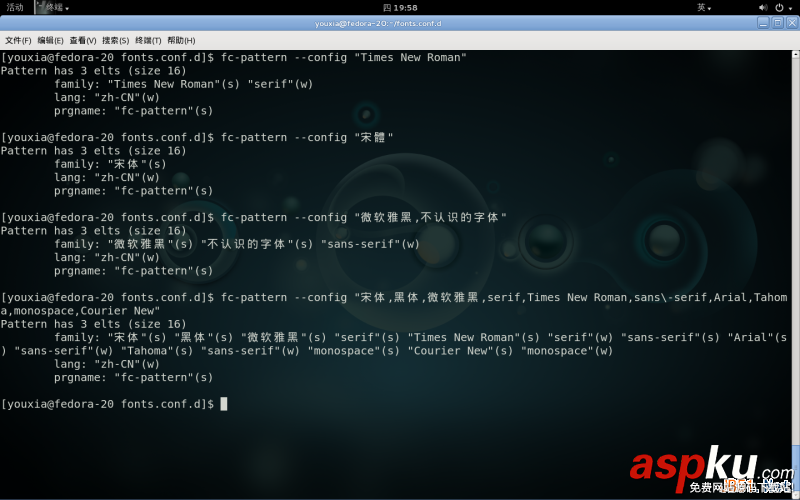800x500 pixels.
Task: Open the 英 input method dropdown
Action: pos(704,7)
